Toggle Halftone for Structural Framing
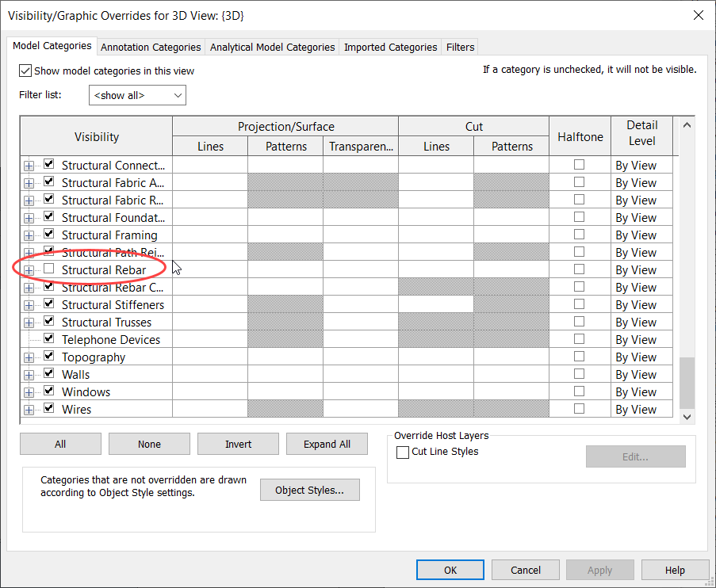This screenshot has width=716, height=588. pyautogui.click(x=580, y=235)
